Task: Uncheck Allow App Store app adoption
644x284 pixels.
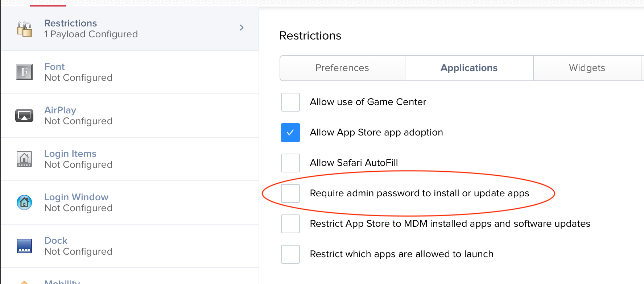Action: 290,133
